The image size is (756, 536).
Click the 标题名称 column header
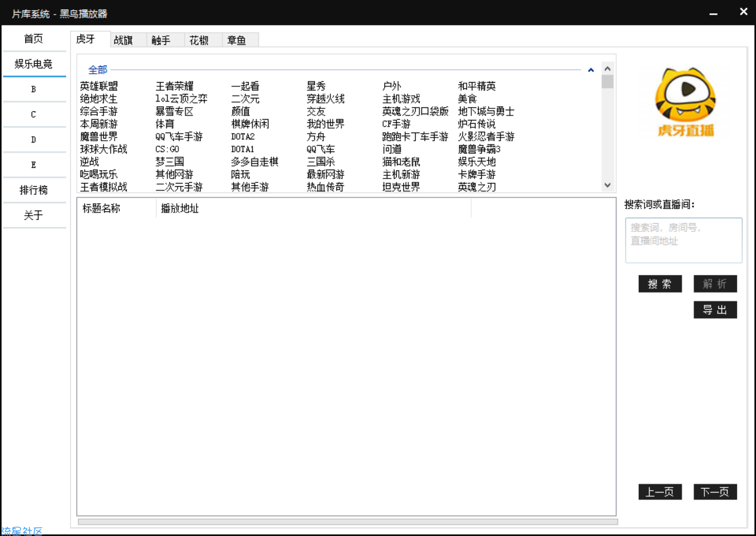point(117,208)
